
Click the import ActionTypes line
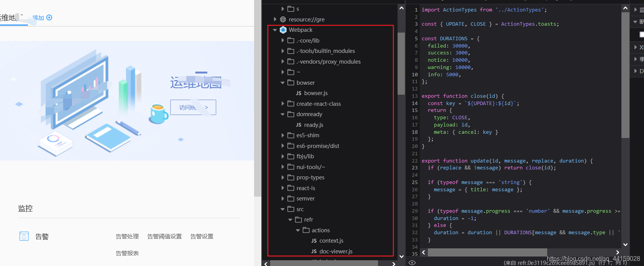tap(484, 10)
